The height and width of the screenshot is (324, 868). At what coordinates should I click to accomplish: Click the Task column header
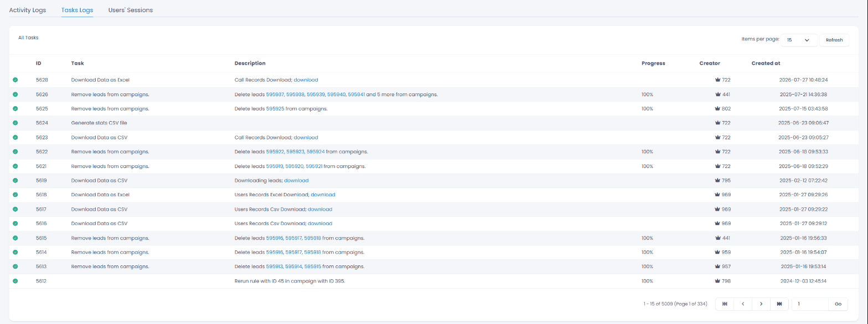click(77, 64)
